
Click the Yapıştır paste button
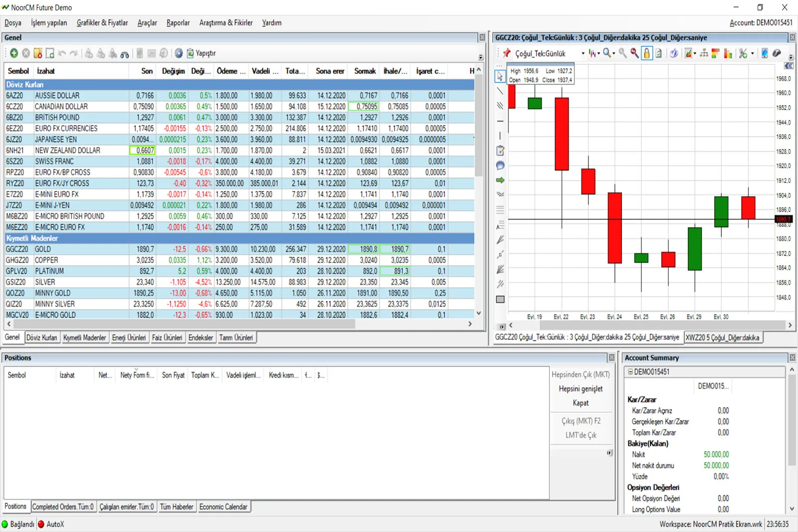pyautogui.click(x=201, y=53)
